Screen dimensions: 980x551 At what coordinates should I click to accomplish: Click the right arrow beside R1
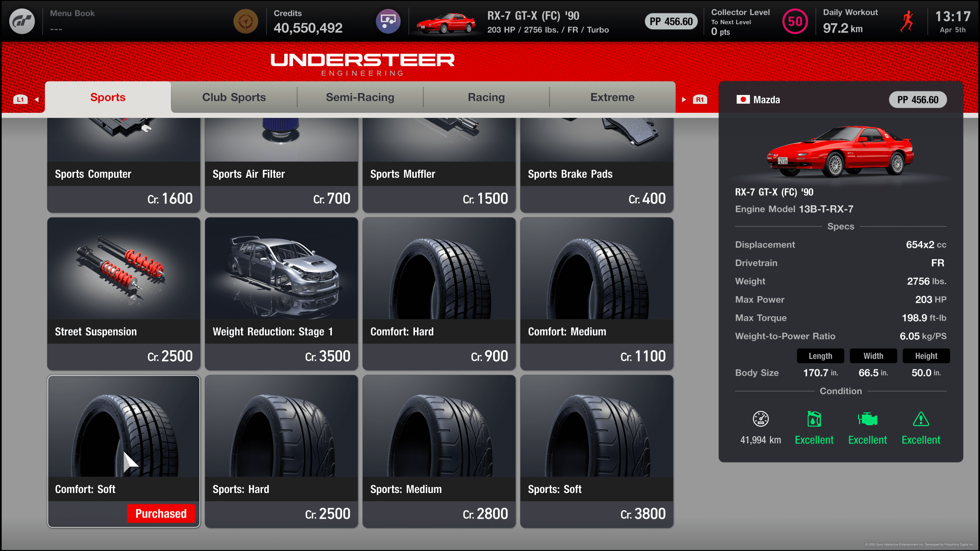[x=684, y=100]
